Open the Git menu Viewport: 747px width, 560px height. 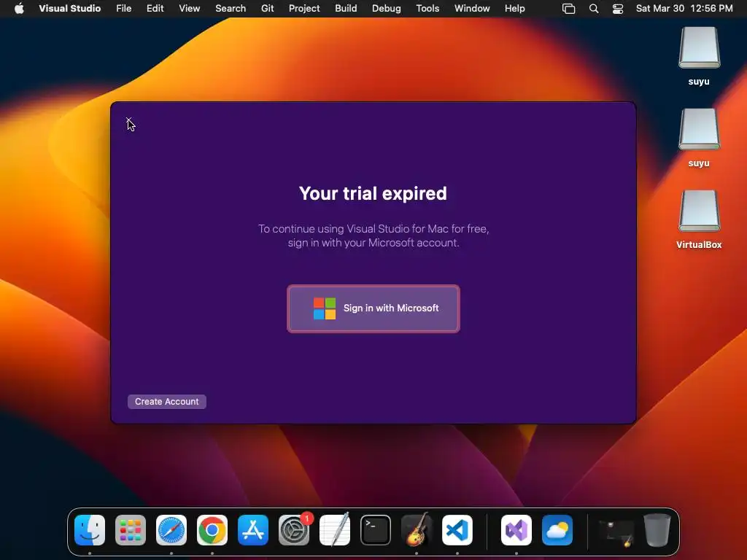267,9
